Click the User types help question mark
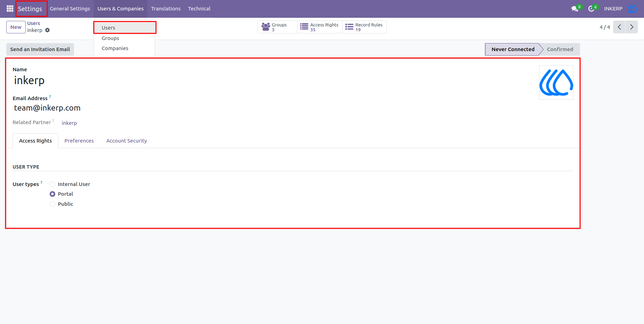 coord(41,182)
